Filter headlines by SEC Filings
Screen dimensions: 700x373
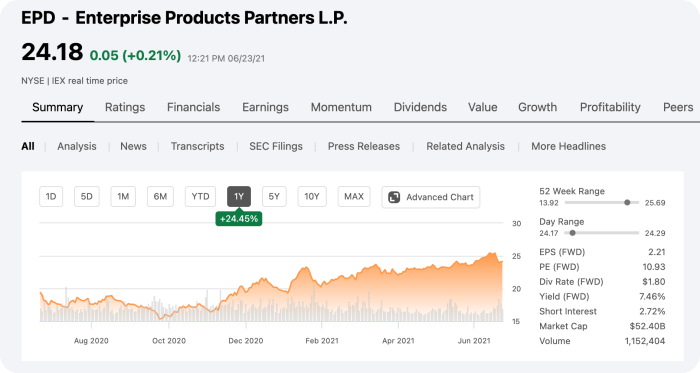point(276,146)
